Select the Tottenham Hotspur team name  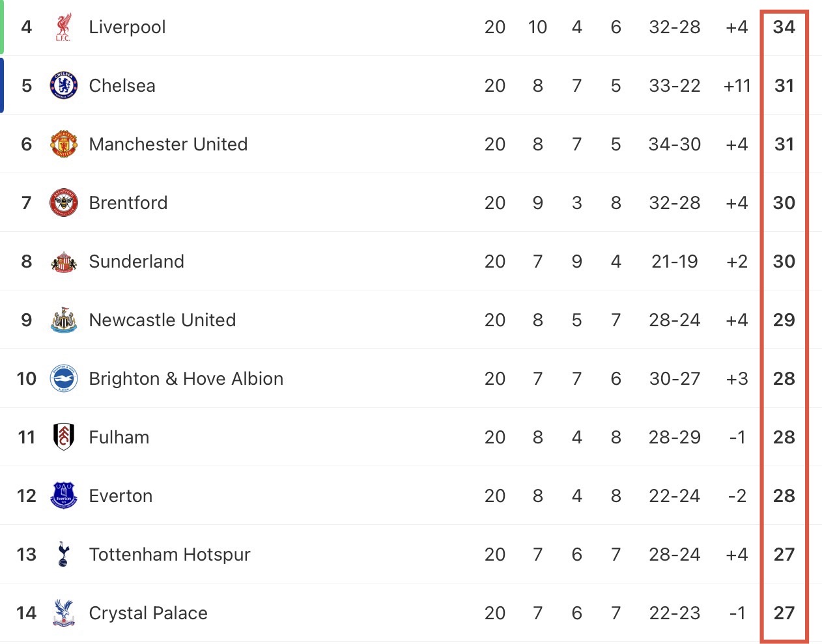point(169,554)
